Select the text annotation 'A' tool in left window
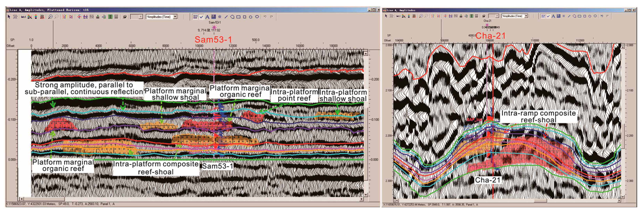 pos(207,17)
